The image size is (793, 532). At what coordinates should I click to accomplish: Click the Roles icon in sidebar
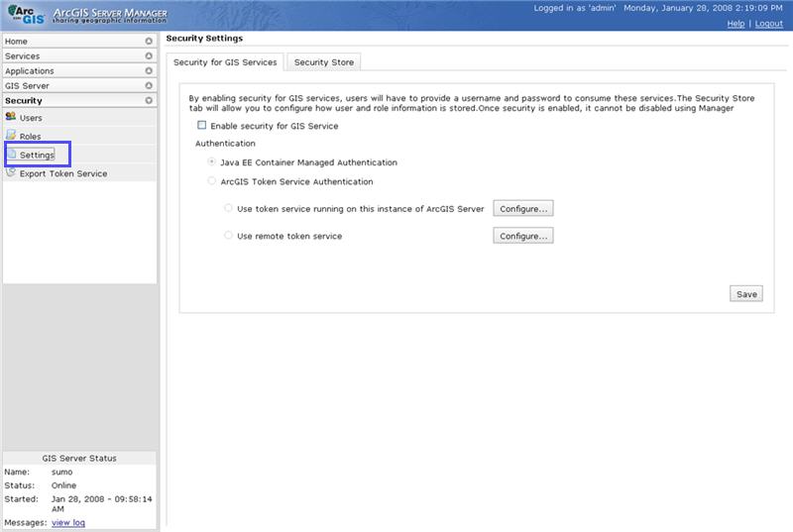pyautogui.click(x=11, y=136)
